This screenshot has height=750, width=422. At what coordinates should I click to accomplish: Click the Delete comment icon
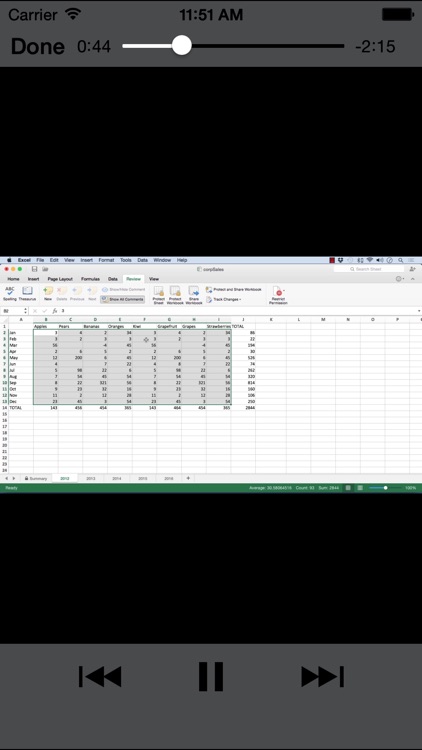(x=62, y=293)
